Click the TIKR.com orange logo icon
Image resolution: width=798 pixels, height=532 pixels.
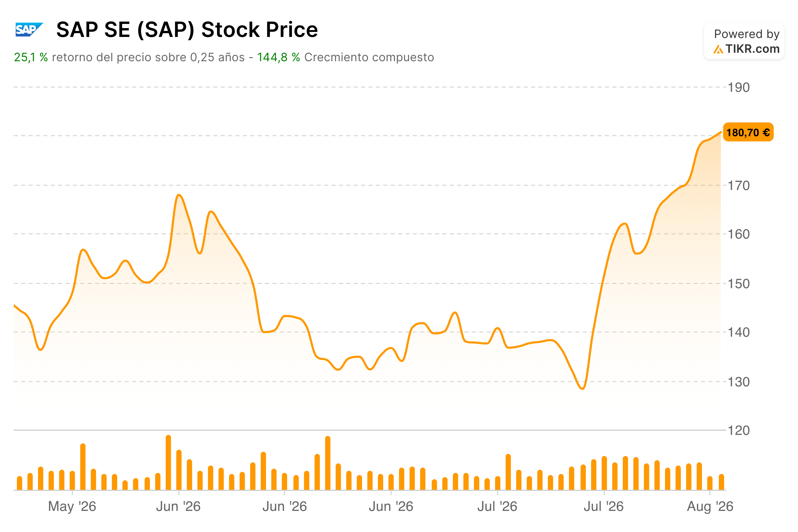click(718, 49)
